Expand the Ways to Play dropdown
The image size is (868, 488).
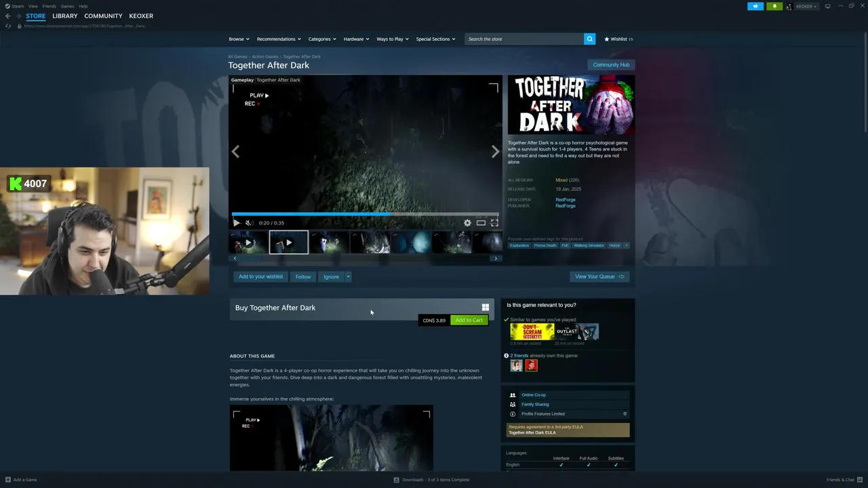[393, 39]
